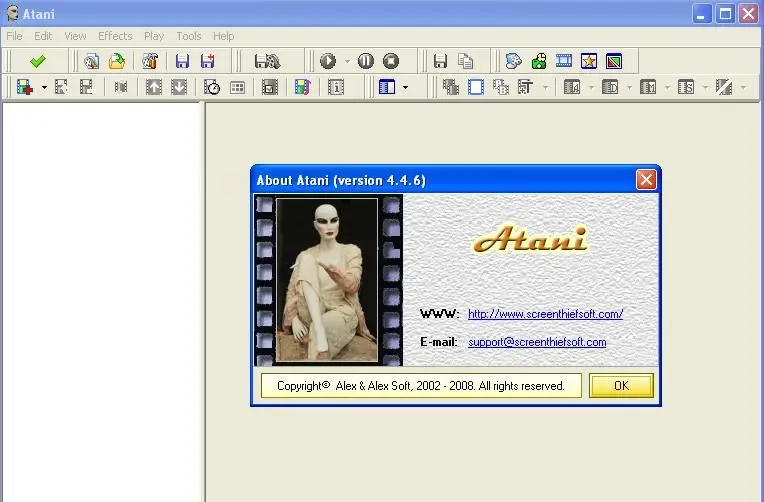Click the new project document icon
The image size is (764, 502).
point(92,61)
